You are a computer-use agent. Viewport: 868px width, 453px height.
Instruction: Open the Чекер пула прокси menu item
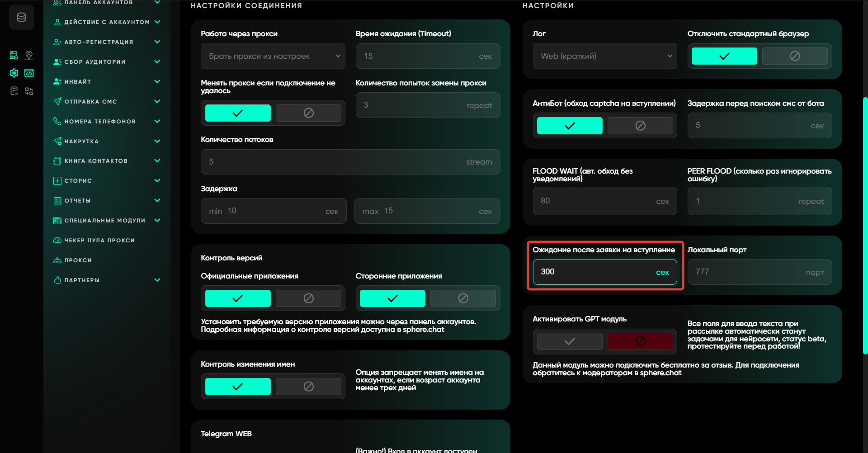[99, 240]
